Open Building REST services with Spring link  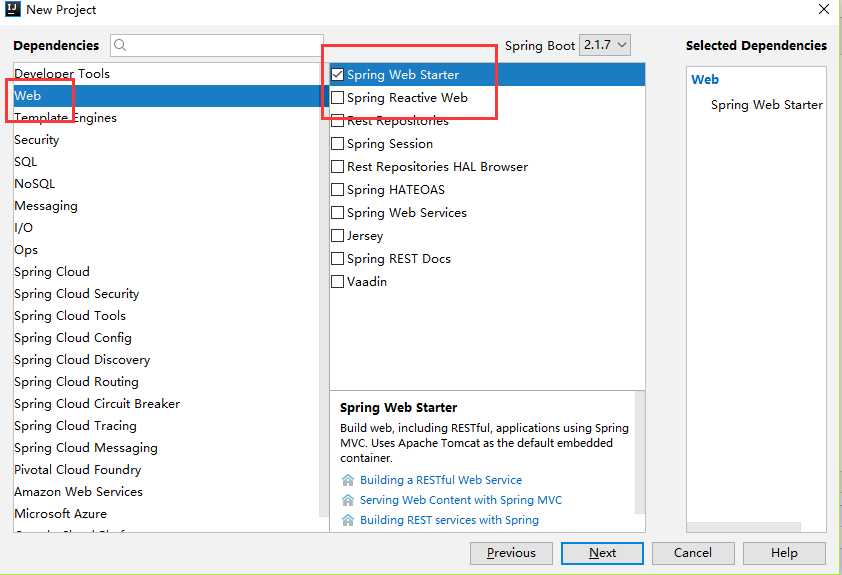coord(449,520)
